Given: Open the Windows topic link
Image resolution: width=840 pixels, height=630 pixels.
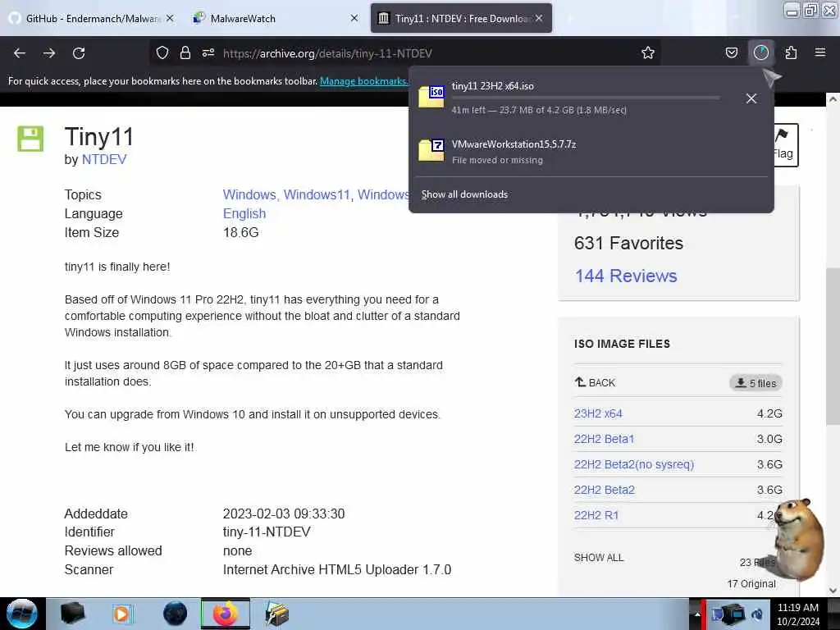Looking at the screenshot, I should click(249, 194).
